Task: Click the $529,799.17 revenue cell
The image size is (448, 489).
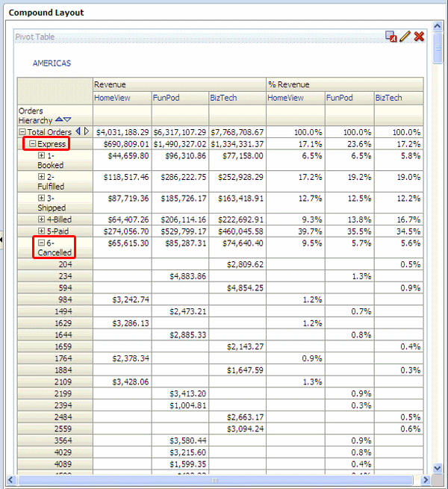Action: click(184, 231)
